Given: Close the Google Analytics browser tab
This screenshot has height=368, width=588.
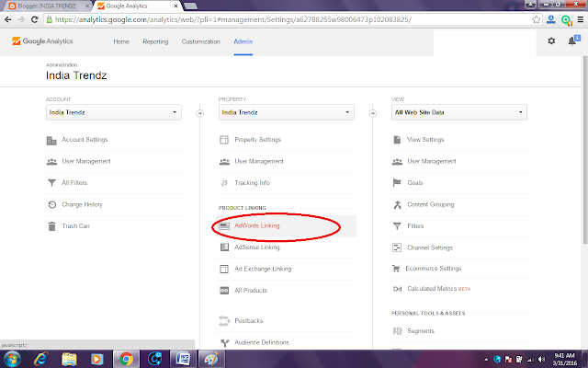Looking at the screenshot, I should click(x=175, y=6).
